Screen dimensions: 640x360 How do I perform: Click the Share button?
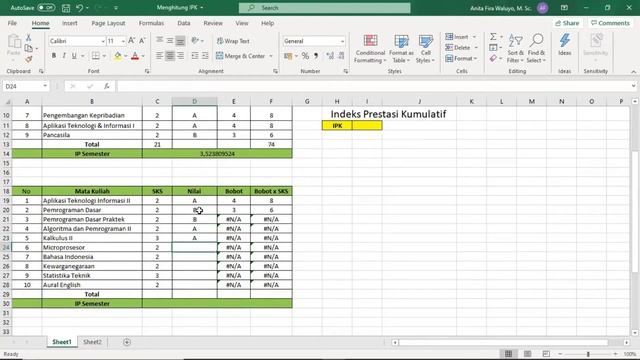pyautogui.click(x=567, y=23)
